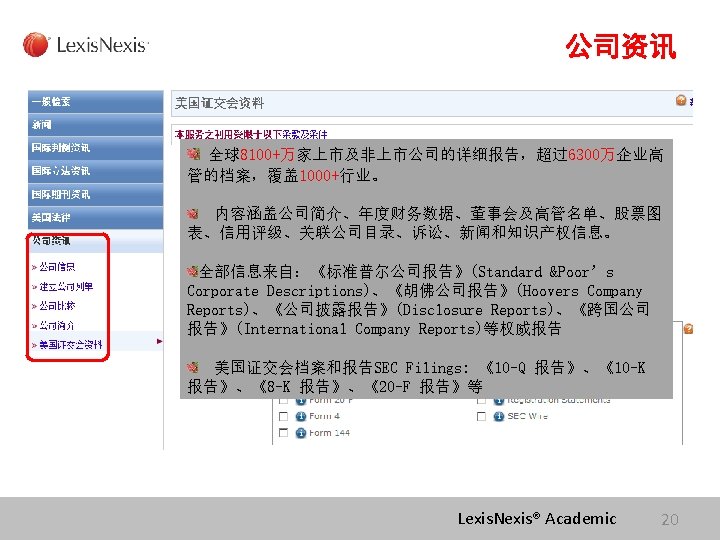Click the info icon next to Form 144
Viewport: 720px width, 540px height.
[301, 433]
